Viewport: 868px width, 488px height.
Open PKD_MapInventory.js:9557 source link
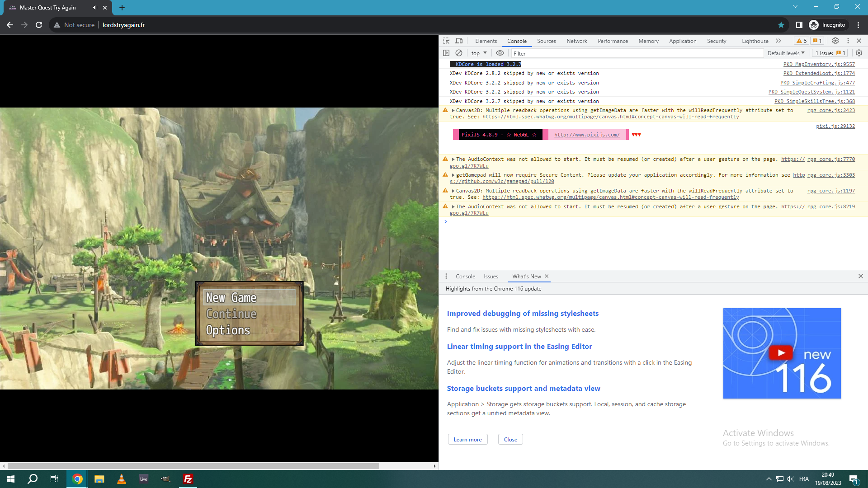(x=819, y=64)
